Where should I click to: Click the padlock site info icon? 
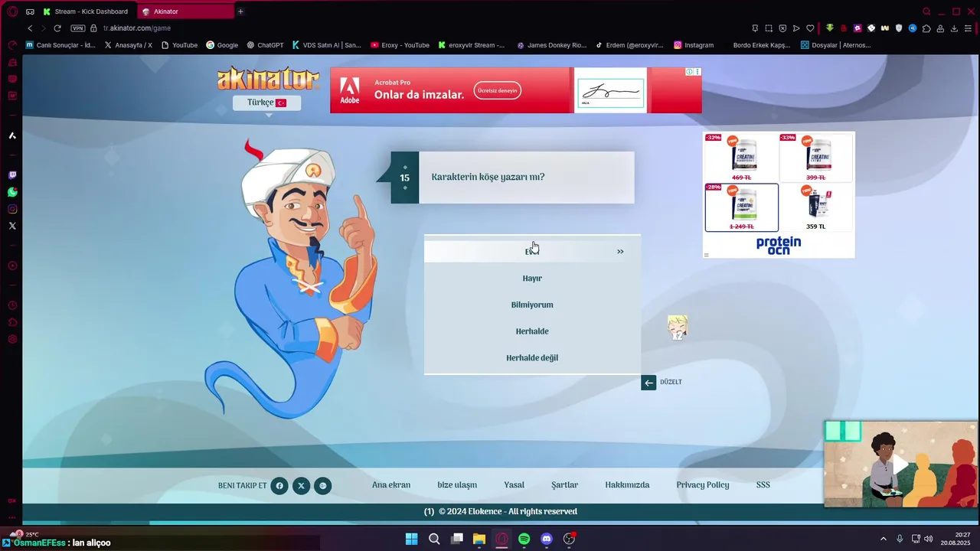tap(94, 28)
